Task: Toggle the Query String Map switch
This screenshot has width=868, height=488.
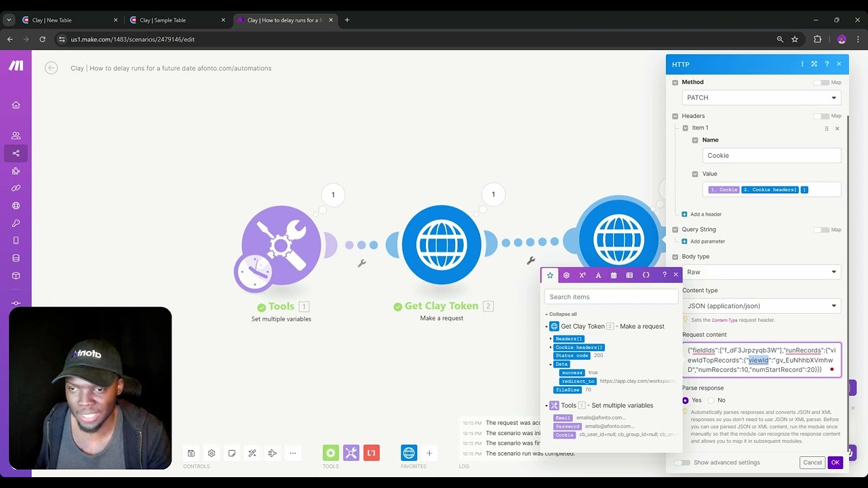Action: [821, 230]
